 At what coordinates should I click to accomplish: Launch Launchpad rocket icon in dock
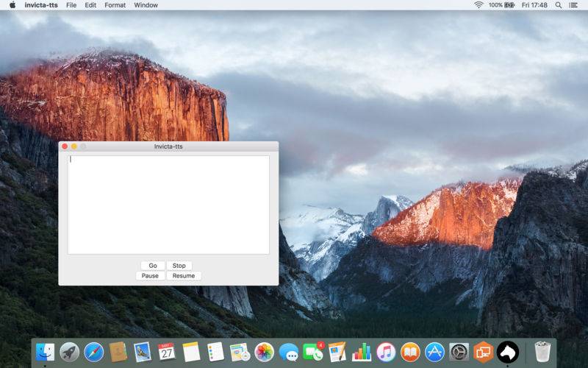tap(69, 353)
